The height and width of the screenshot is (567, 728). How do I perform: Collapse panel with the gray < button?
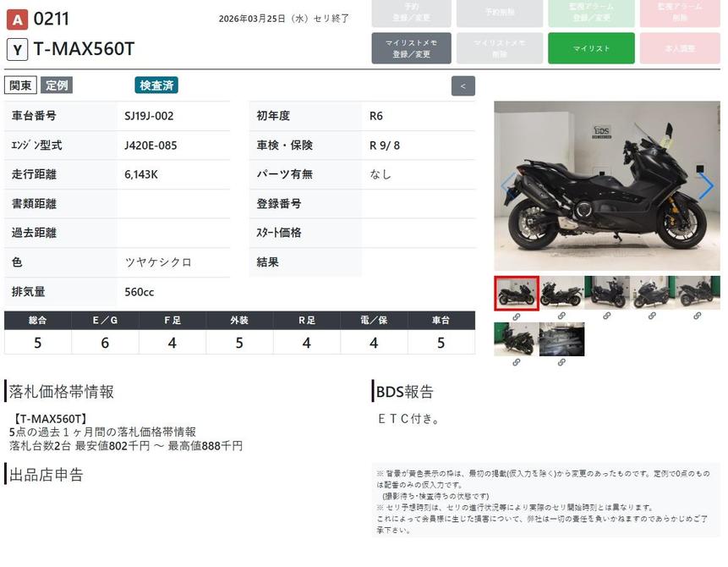tap(463, 85)
